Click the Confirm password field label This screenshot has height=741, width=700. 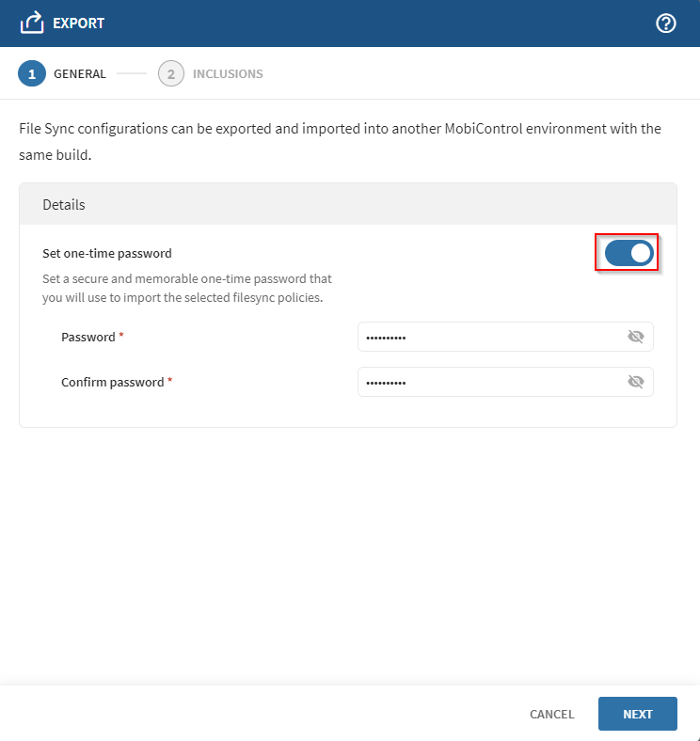(x=112, y=383)
